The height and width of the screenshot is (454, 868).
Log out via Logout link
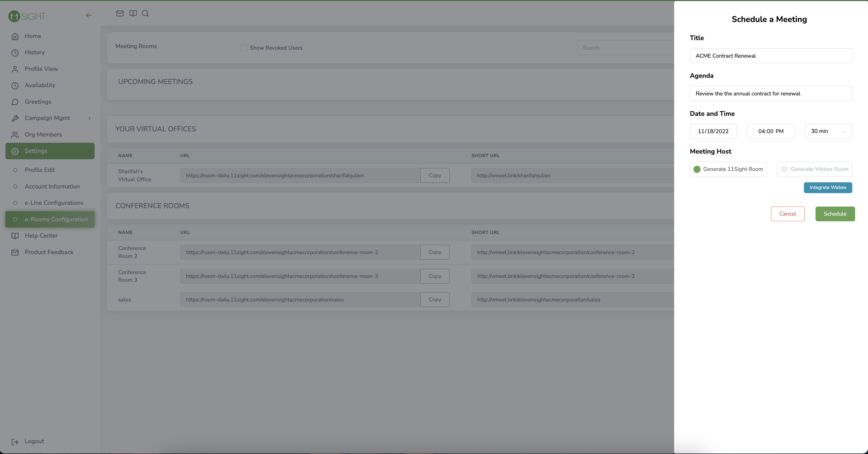point(34,441)
